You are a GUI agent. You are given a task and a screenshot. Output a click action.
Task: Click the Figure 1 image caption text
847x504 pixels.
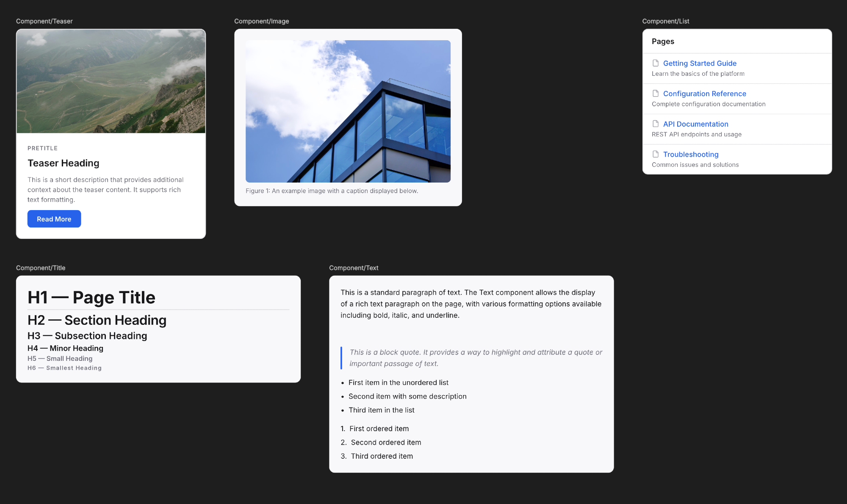[x=332, y=191]
